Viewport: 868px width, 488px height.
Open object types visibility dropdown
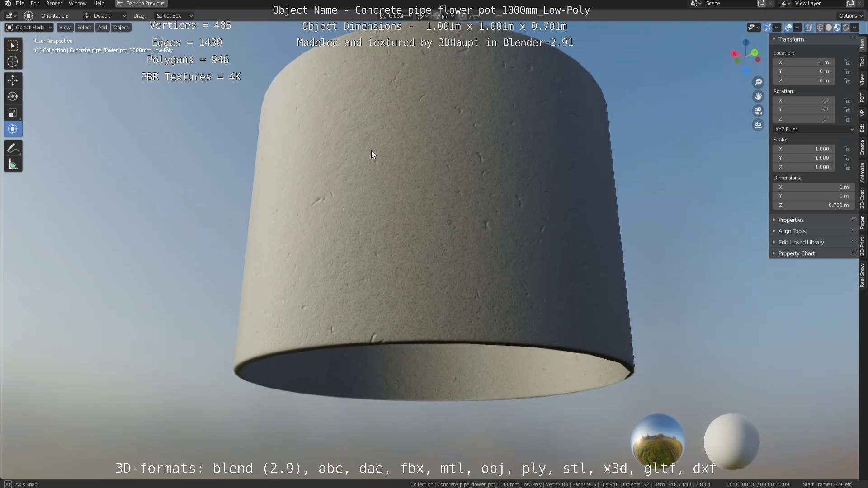(753, 28)
